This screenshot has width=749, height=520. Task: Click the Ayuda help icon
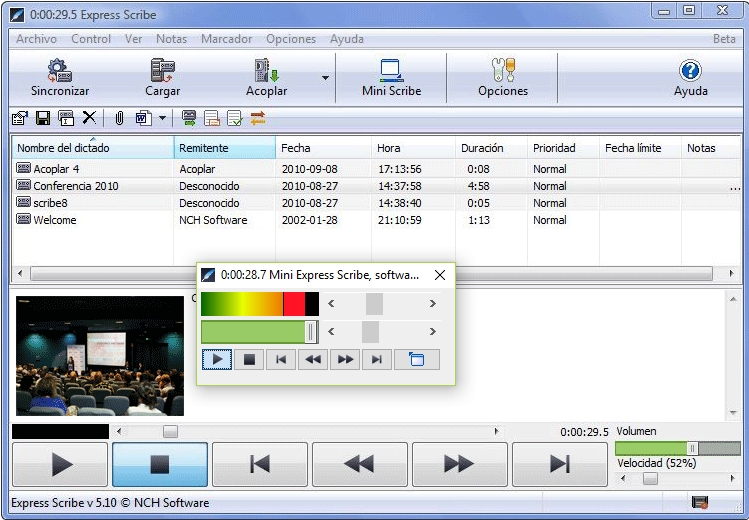tap(690, 71)
